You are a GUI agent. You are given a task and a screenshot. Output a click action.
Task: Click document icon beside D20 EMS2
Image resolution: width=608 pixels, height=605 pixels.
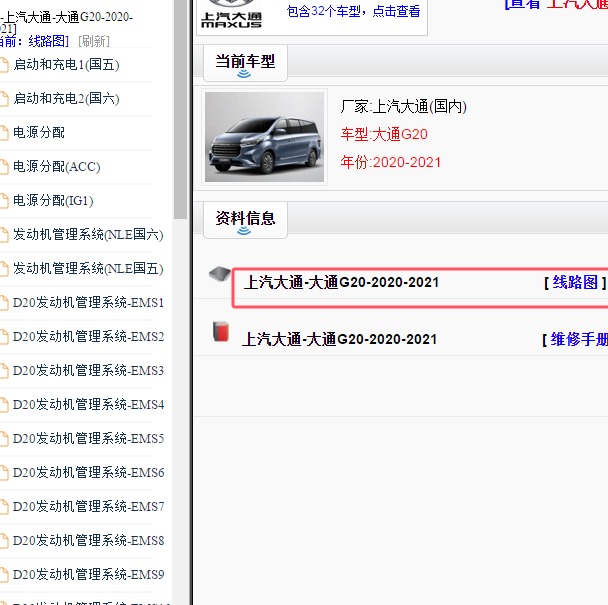(x=4, y=337)
